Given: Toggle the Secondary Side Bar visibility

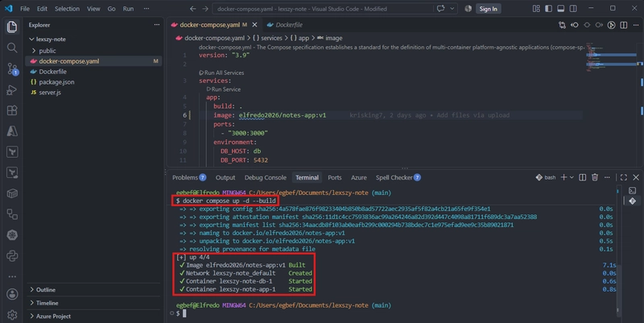Looking at the screenshot, I should pyautogui.click(x=573, y=9).
